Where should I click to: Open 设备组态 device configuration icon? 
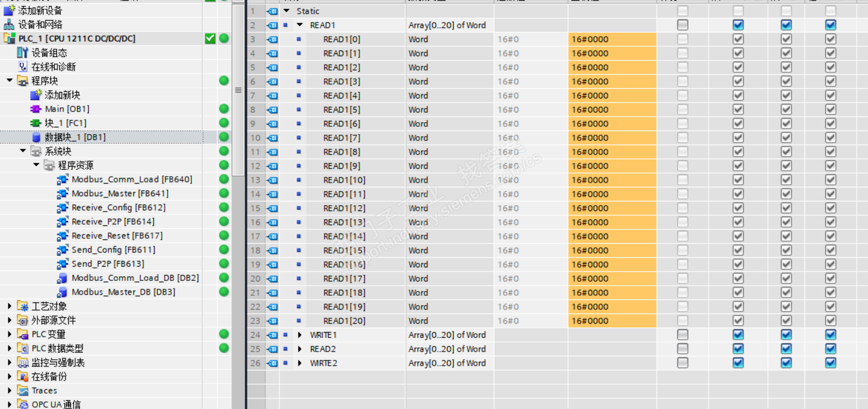[x=22, y=53]
